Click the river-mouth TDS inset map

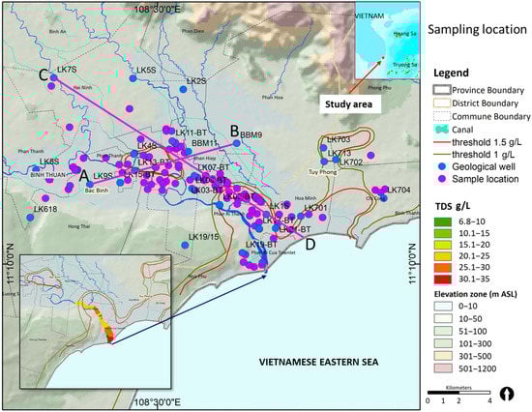[96, 321]
